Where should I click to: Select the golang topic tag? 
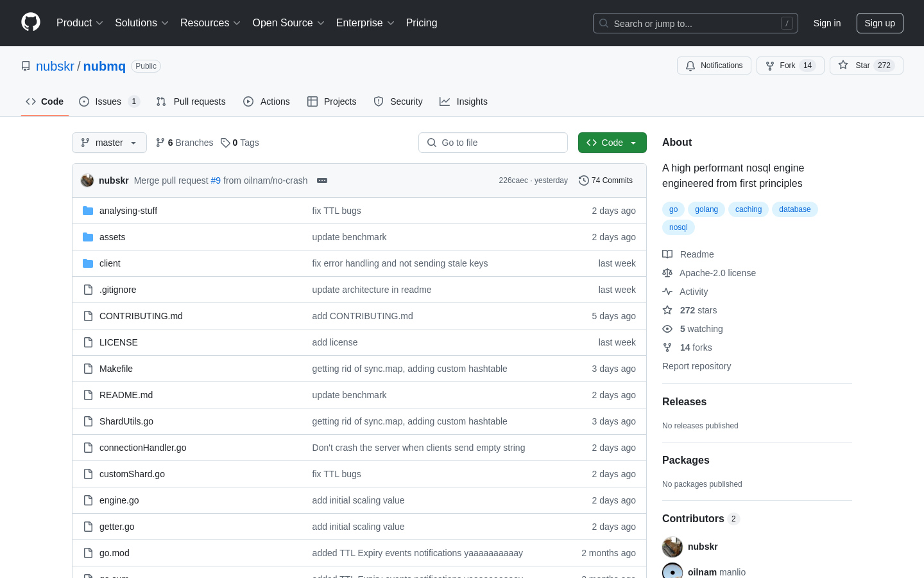[x=706, y=209]
